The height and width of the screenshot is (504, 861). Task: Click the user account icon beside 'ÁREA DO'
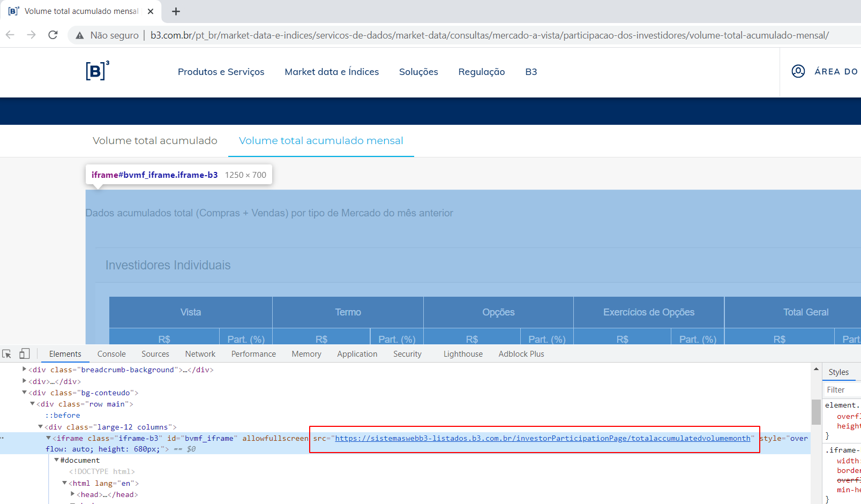798,71
